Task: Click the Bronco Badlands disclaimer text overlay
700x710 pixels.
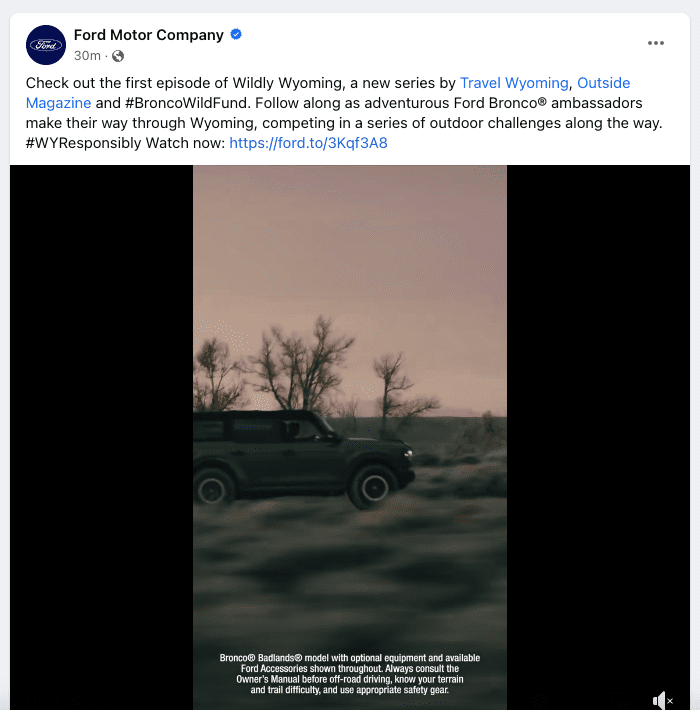Action: coord(350,674)
